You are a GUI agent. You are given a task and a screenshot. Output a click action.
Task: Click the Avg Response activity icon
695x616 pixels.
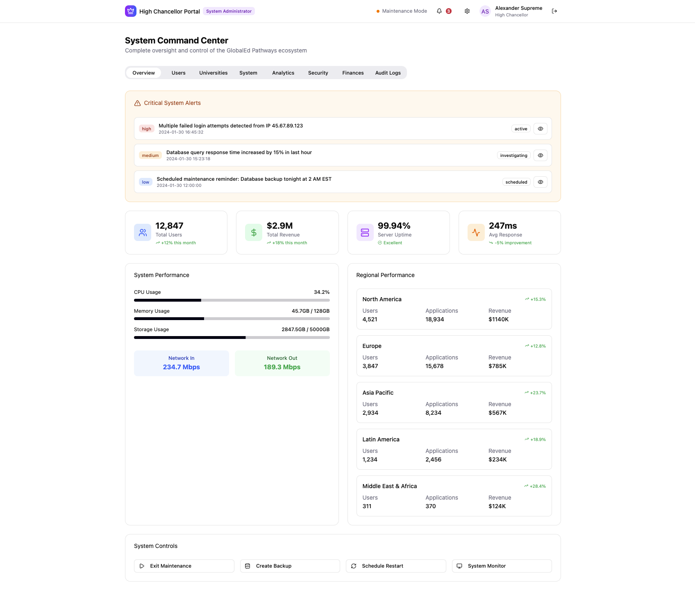pyautogui.click(x=476, y=232)
